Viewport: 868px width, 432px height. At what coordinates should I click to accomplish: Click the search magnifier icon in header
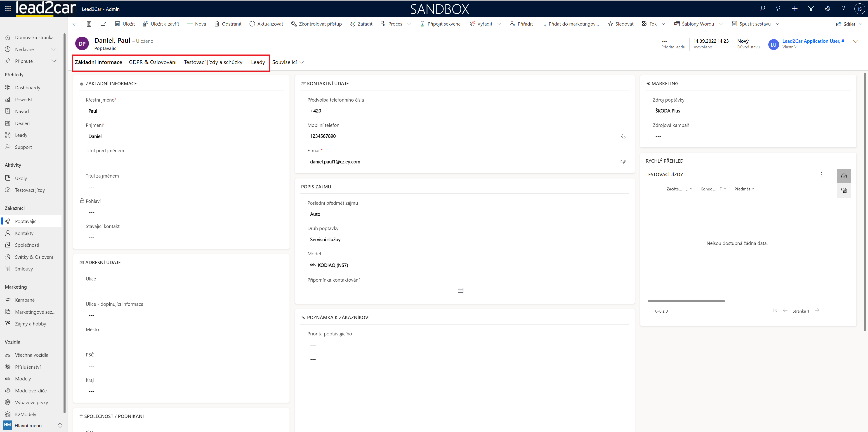tap(762, 9)
